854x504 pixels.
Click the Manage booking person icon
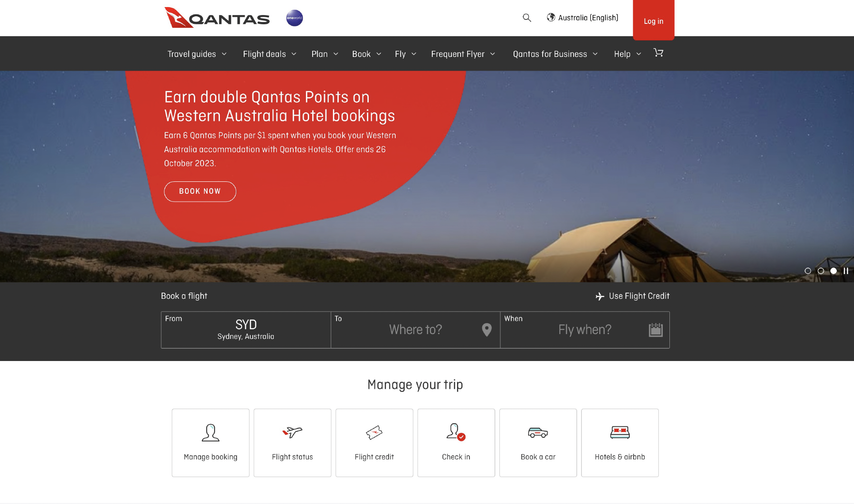click(x=211, y=433)
